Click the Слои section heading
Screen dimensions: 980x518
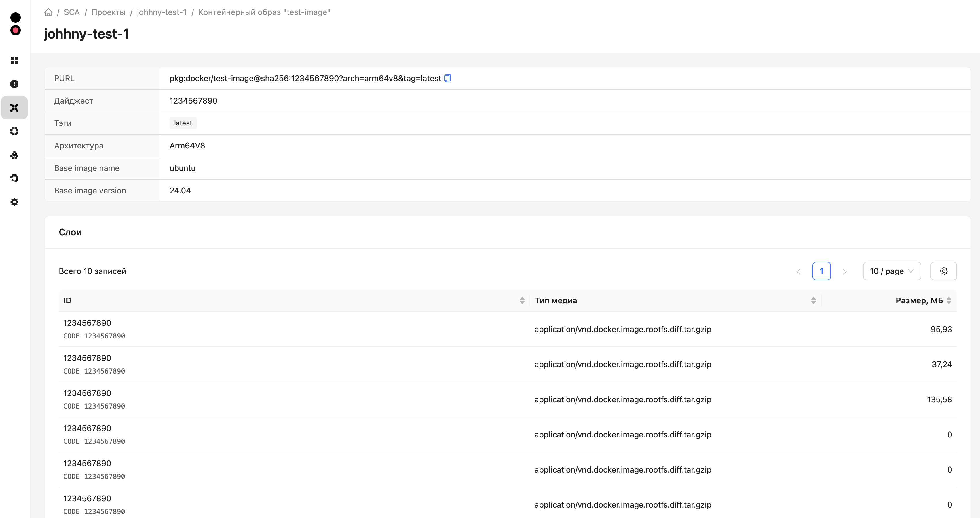tap(70, 232)
